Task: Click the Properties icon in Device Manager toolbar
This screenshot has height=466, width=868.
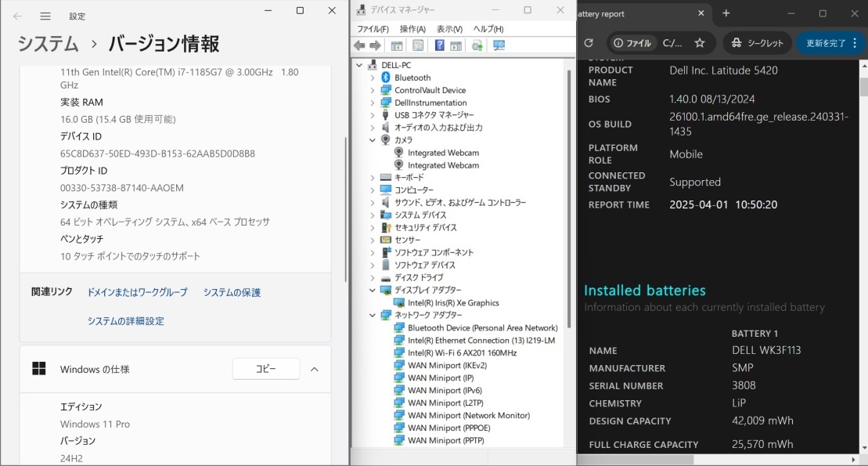Action: click(x=417, y=45)
